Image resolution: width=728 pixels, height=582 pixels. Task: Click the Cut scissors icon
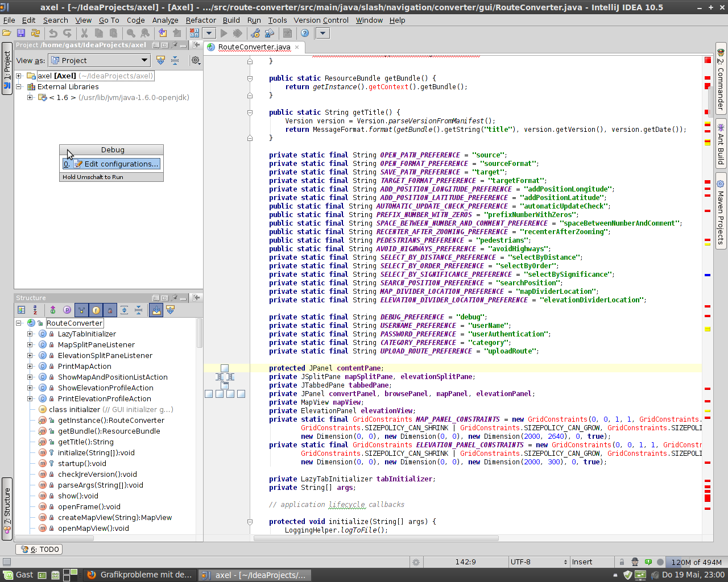85,33
